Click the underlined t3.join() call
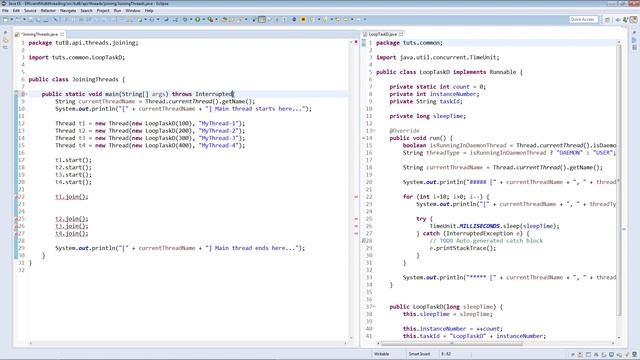Viewport: 640px width, 360px height. click(x=71, y=226)
